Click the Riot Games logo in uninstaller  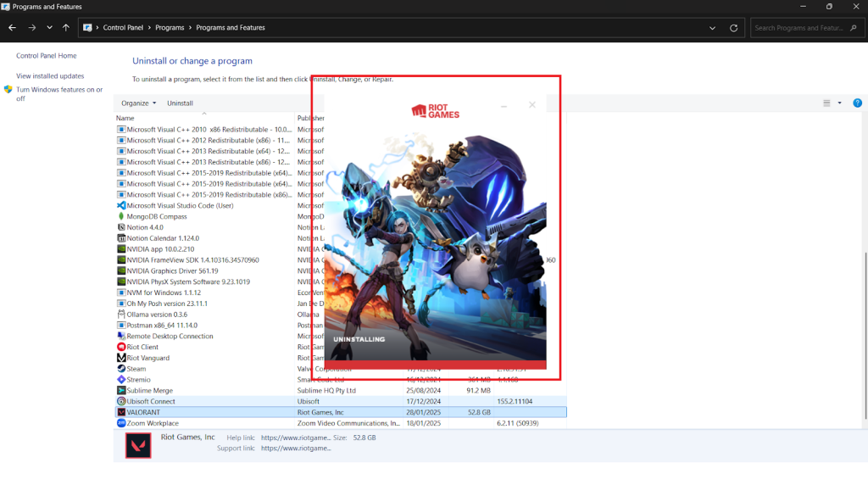(435, 111)
